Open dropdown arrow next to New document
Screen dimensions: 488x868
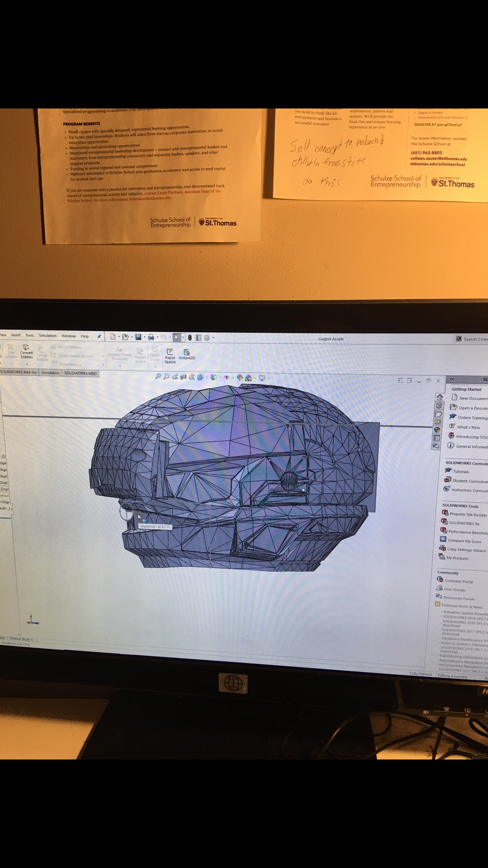[x=119, y=337]
